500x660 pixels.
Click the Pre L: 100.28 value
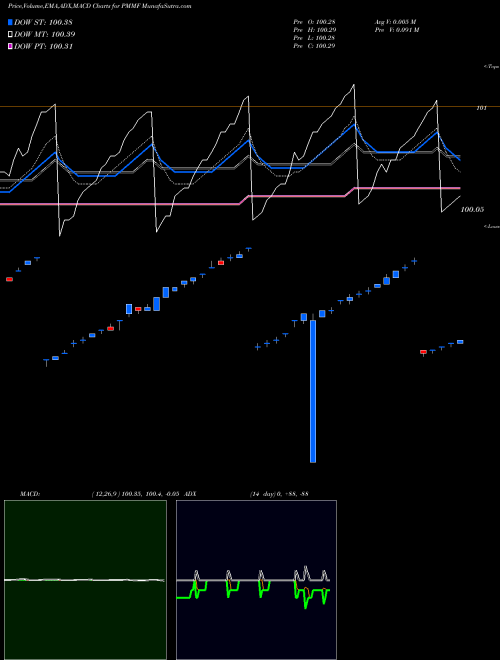coord(314,38)
